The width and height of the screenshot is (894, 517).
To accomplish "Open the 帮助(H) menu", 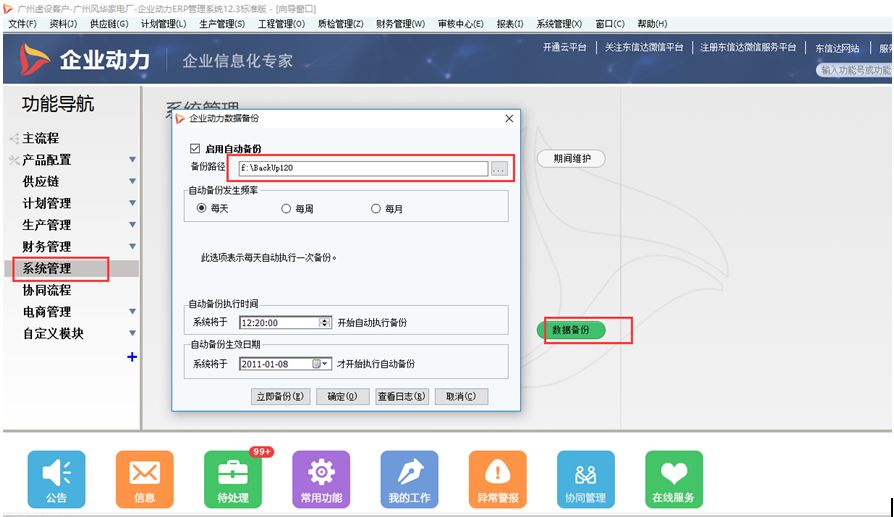I will (652, 23).
